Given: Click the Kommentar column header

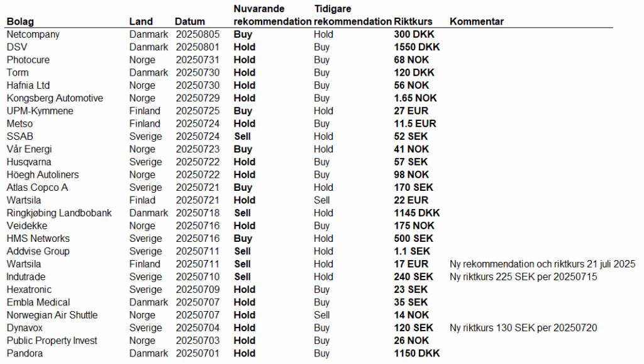Looking at the screenshot, I should [477, 21].
